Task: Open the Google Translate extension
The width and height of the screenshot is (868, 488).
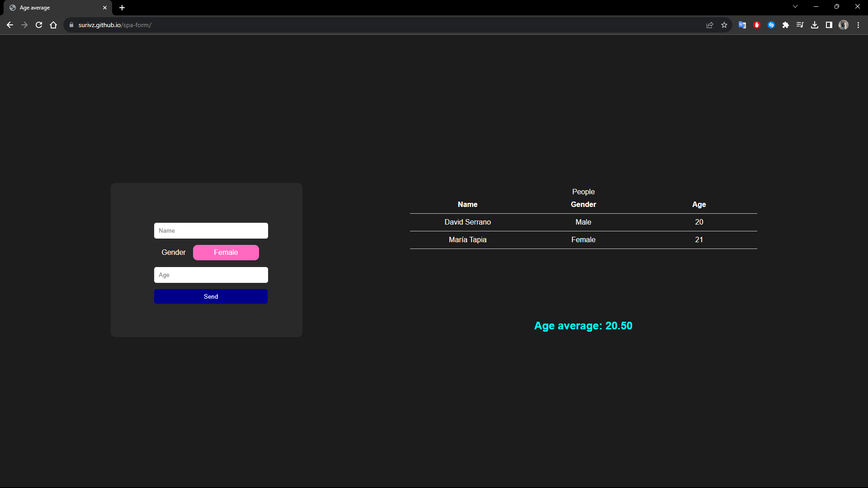Action: (742, 25)
